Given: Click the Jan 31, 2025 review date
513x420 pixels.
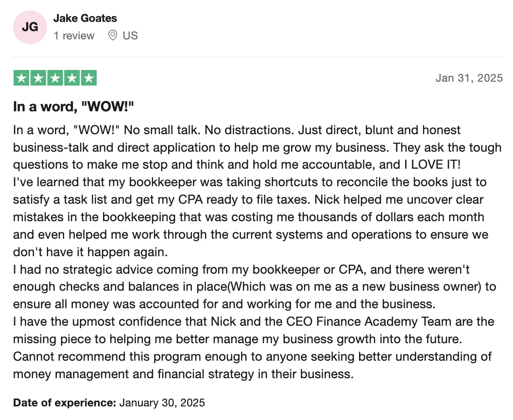Looking at the screenshot, I should [x=469, y=78].
